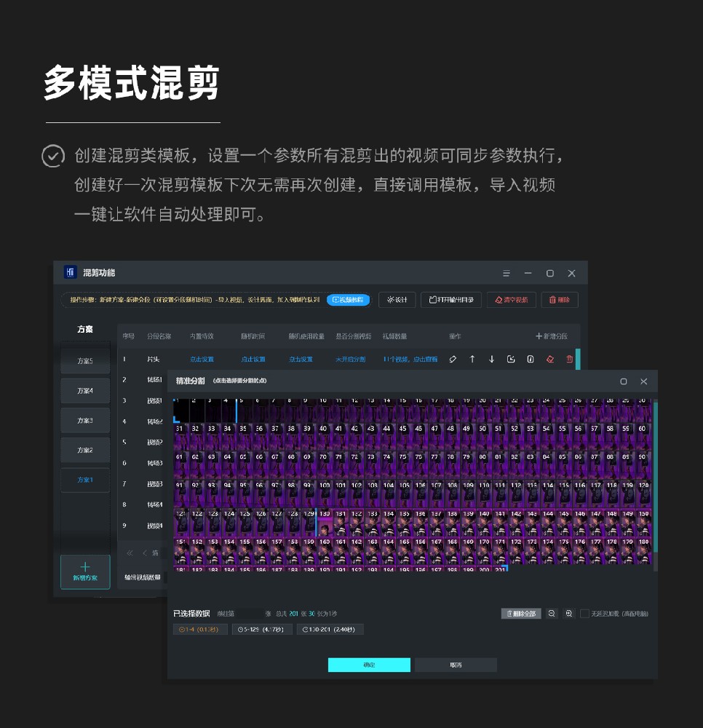Move 片头 segment up with arrow icon

472,359
